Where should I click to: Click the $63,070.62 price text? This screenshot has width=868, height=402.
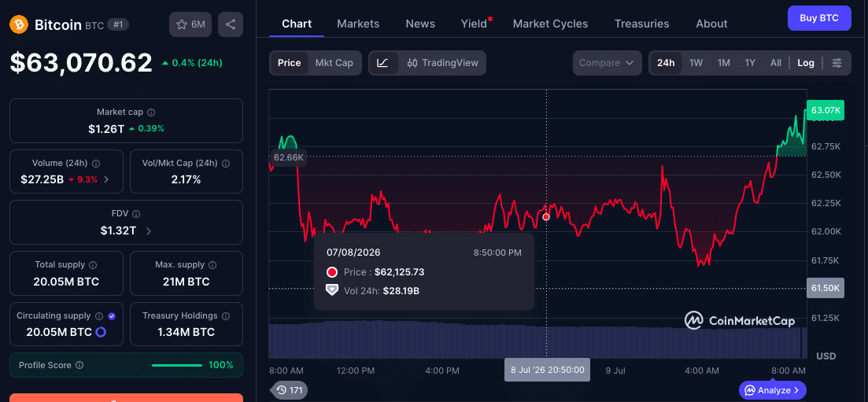[81, 63]
